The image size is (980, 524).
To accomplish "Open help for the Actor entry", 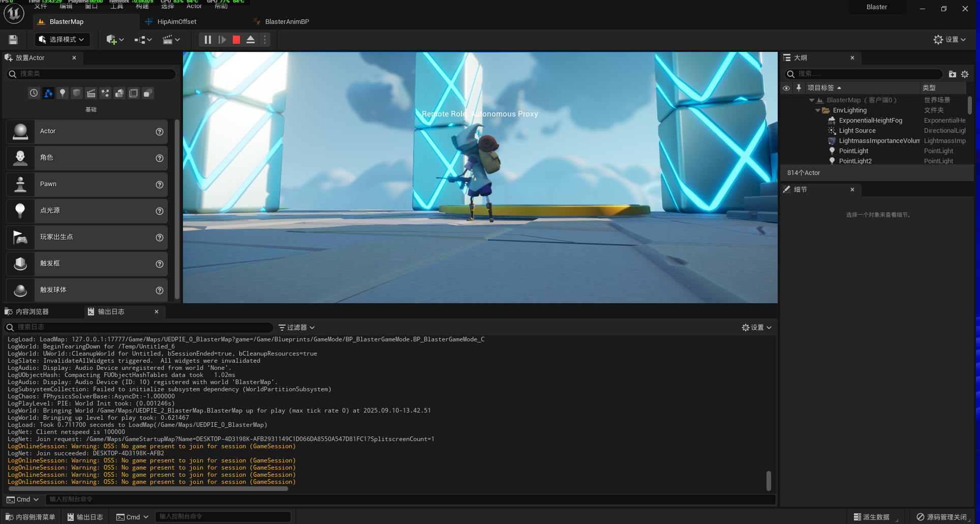I will (x=160, y=132).
